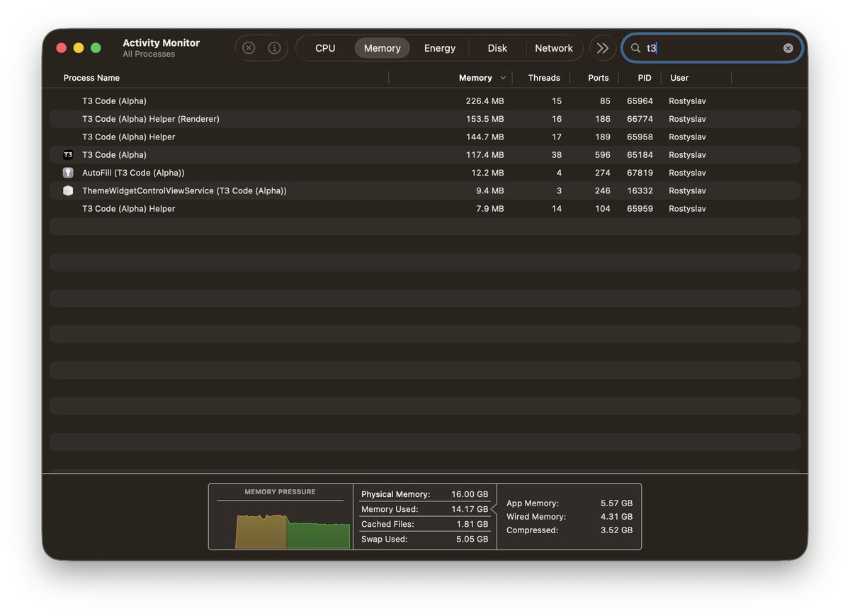Viewport: 850px width, 616px height.
Task: Click the green zoom window button
Action: tap(96, 48)
